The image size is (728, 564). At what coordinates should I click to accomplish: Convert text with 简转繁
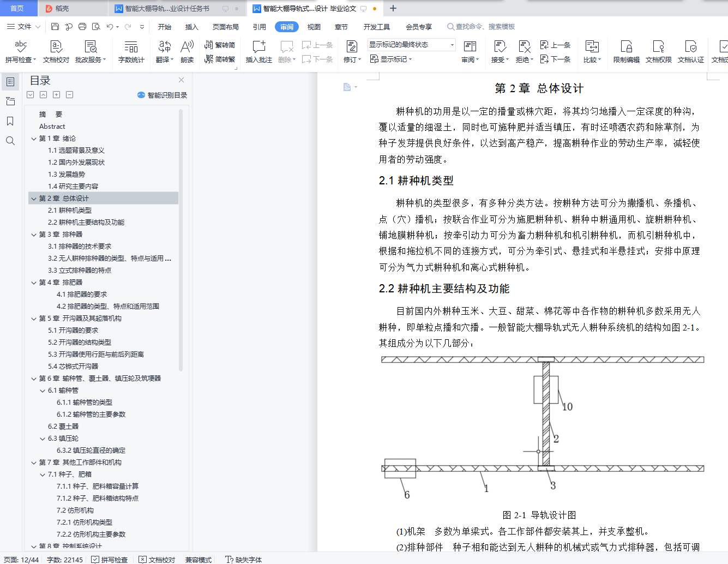point(220,59)
